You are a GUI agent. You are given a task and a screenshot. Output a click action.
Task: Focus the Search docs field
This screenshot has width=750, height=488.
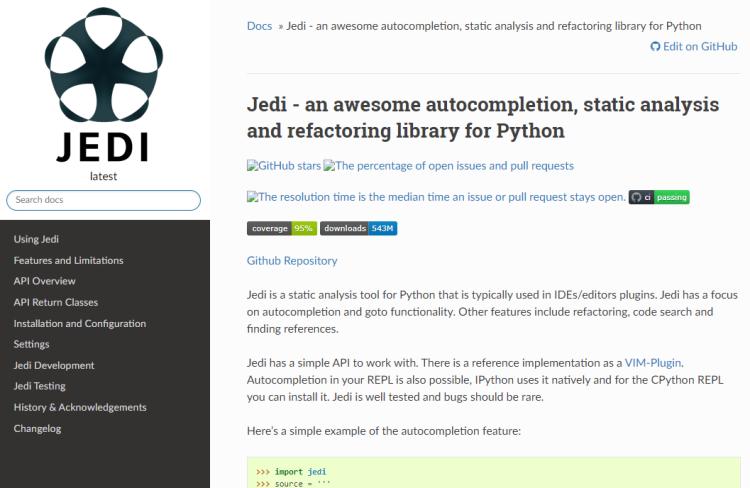tap(104, 200)
